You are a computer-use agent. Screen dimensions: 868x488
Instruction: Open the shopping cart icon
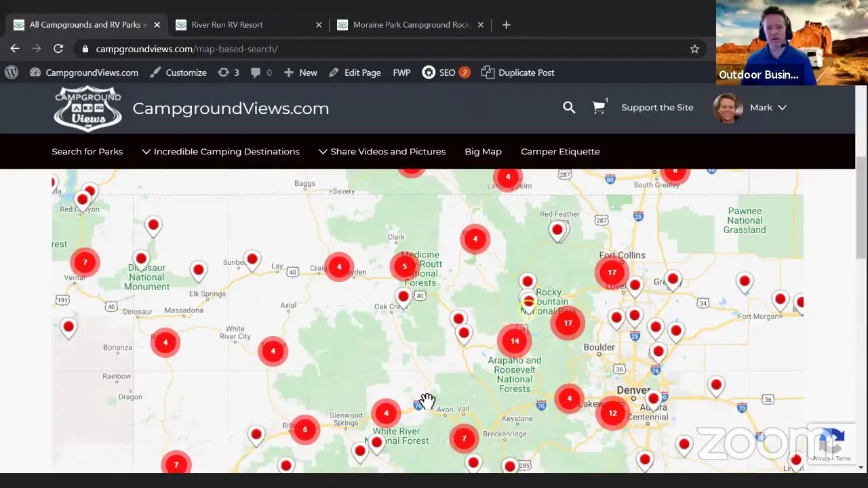pos(599,107)
